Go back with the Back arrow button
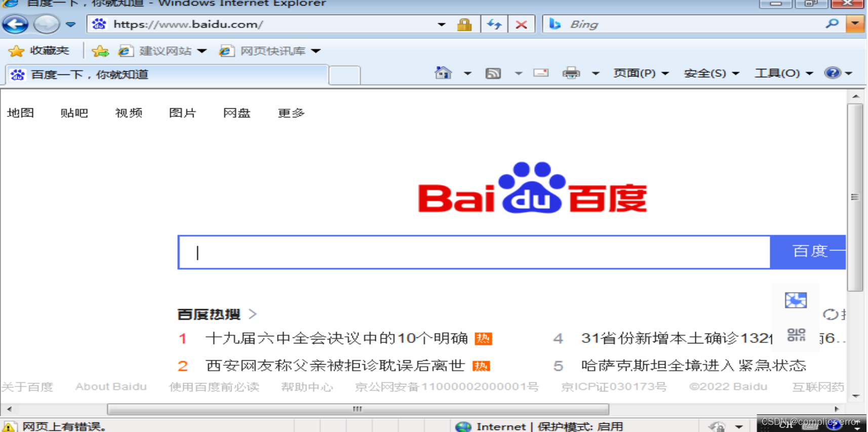868x432 pixels. [15, 24]
